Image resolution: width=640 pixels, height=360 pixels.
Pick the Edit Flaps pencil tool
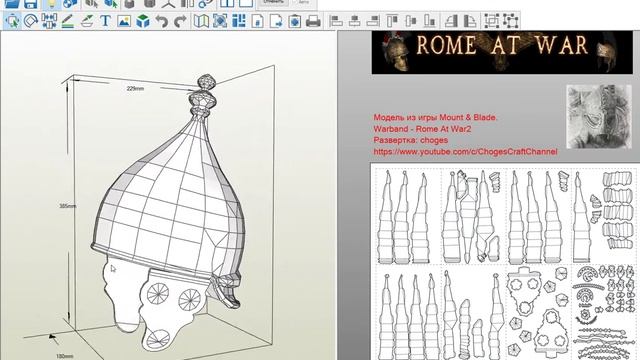68,21
